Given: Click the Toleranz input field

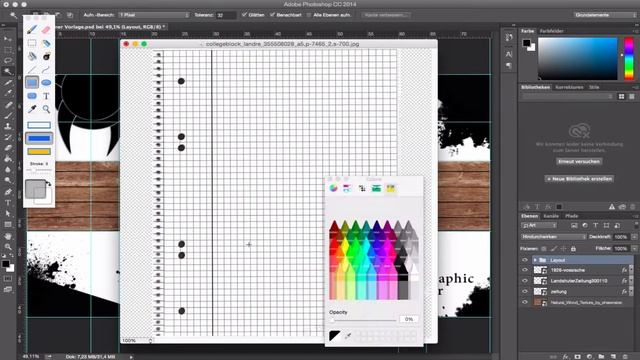Looking at the screenshot, I should pos(226,15).
